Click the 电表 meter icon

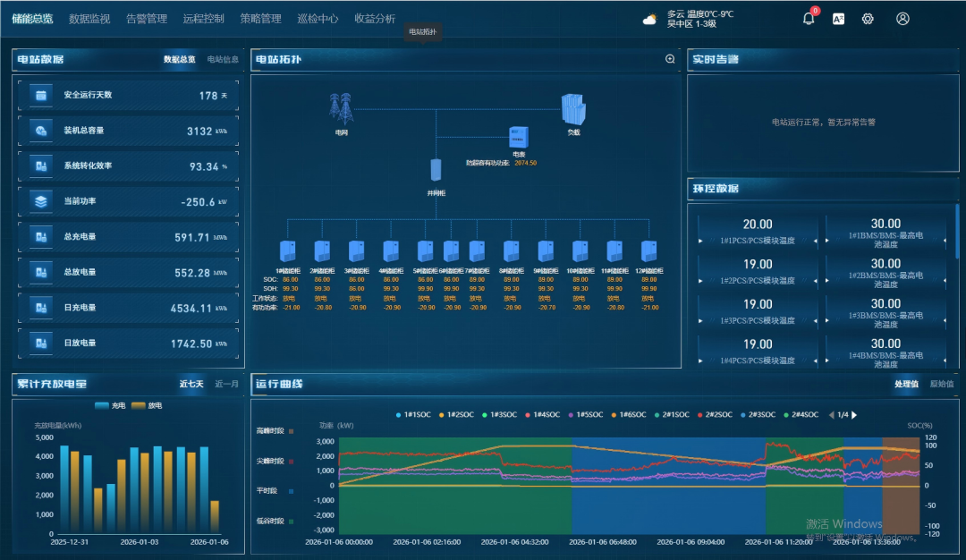(x=519, y=137)
